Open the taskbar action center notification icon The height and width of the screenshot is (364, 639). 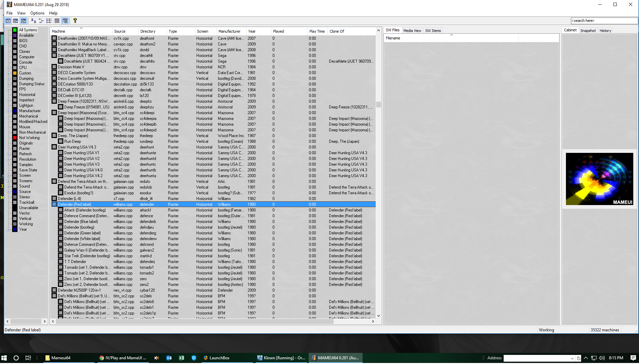[633, 358]
